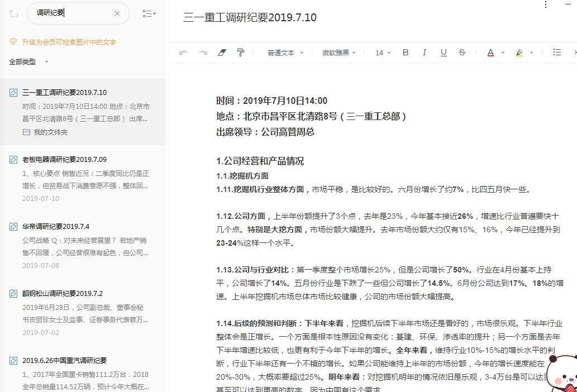This screenshot has height=392, width=577.
Task: Click the back arrow above the note list
Action: (x=13, y=13)
